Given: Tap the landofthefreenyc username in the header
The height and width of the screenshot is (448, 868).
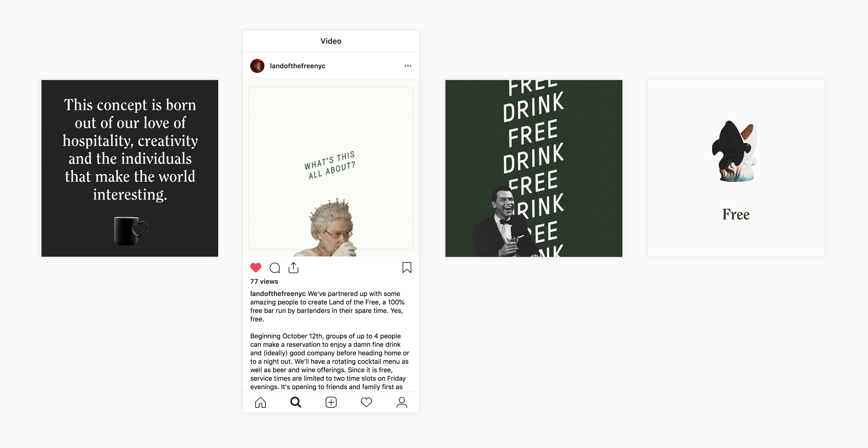Looking at the screenshot, I should pyautogui.click(x=298, y=66).
